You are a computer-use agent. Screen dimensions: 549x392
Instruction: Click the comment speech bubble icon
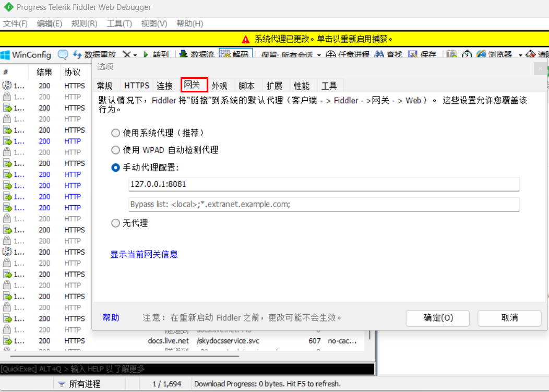(63, 55)
